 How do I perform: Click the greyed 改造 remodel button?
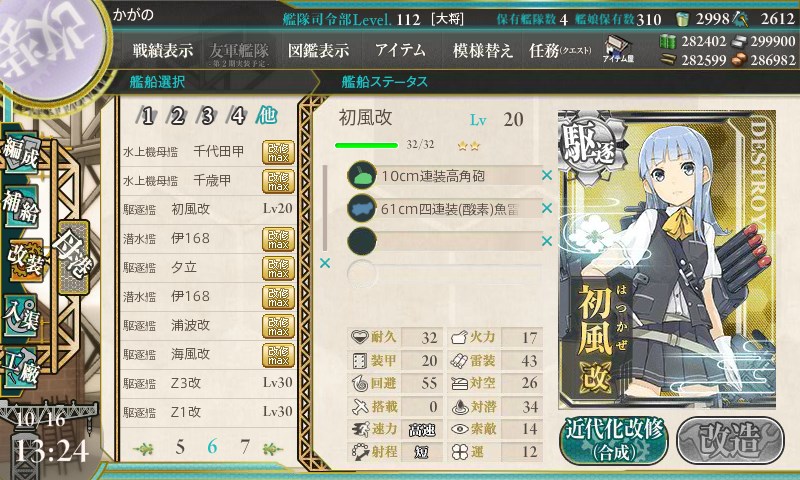click(x=731, y=439)
